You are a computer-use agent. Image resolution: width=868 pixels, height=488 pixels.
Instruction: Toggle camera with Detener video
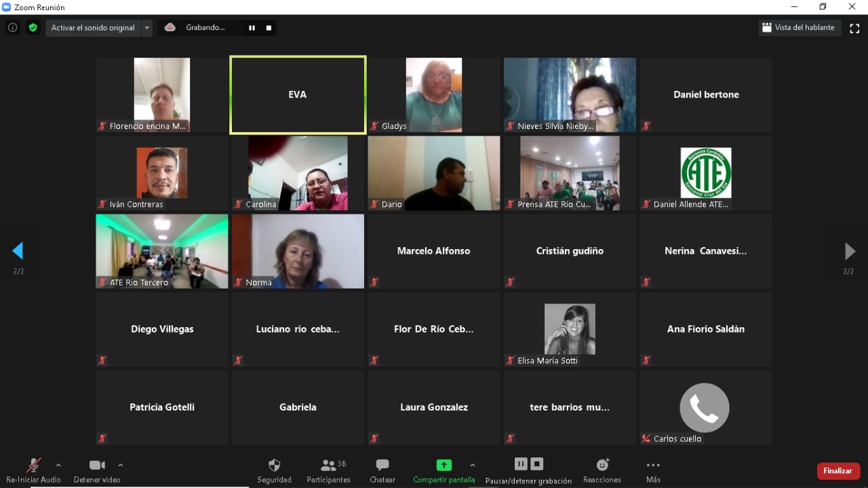97,470
